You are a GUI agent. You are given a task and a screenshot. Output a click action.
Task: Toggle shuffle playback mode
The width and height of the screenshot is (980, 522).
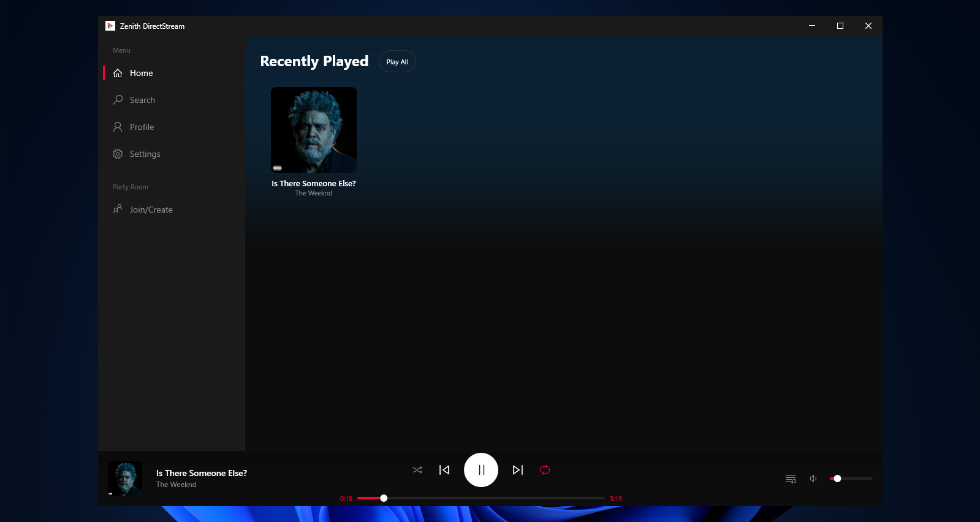click(x=417, y=470)
